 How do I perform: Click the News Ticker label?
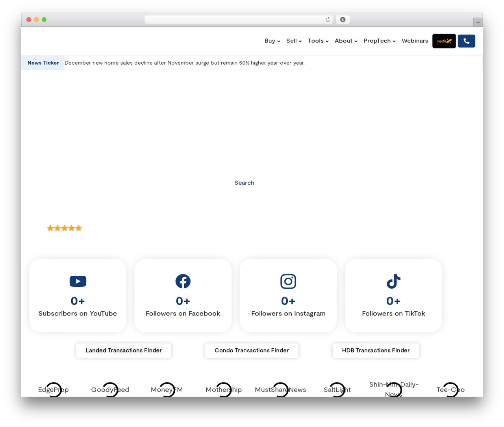(43, 63)
